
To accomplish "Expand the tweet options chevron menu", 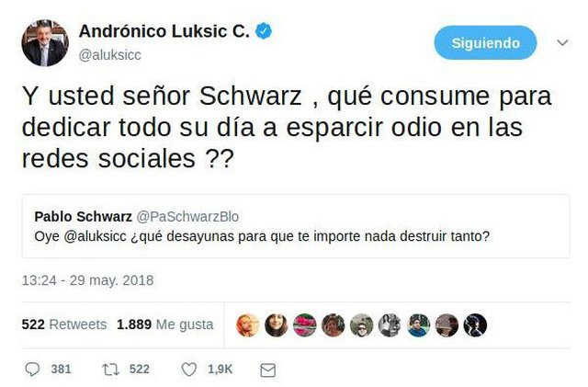I will pos(562,43).
